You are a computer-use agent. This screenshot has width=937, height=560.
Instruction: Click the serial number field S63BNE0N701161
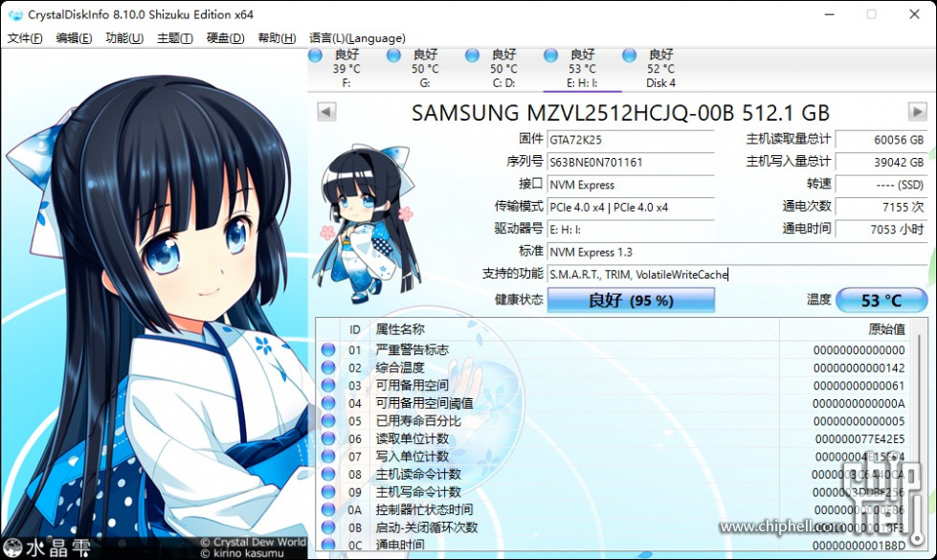click(631, 162)
